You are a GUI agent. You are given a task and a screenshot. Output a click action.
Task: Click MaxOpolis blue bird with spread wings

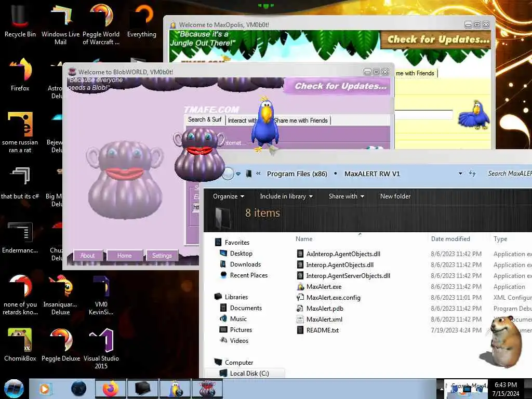(474, 115)
